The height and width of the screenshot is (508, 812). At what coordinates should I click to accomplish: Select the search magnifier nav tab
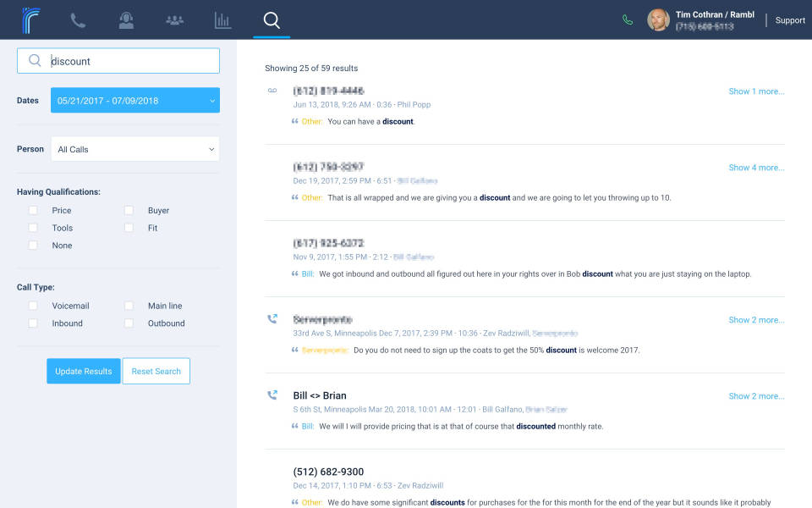coord(272,20)
